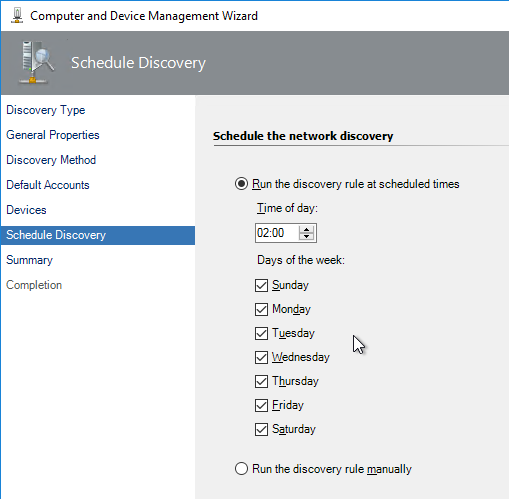The width and height of the screenshot is (509, 499).
Task: Toggle the Tuesday checkbox
Action: (261, 333)
